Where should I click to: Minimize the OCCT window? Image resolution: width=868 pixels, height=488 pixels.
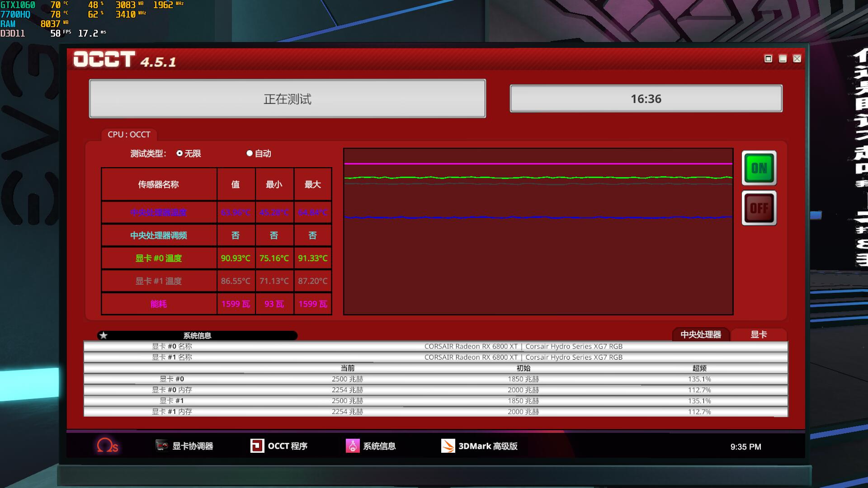click(783, 59)
